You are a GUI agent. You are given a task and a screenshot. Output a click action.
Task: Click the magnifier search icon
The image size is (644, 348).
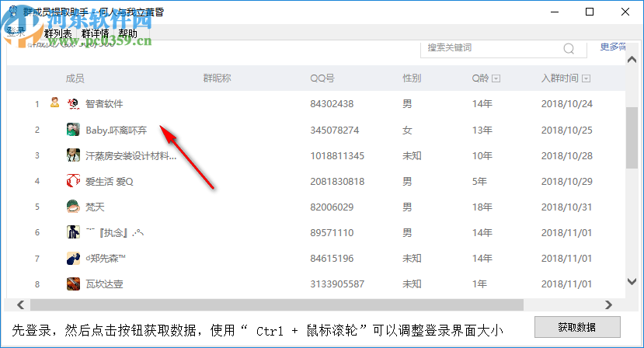[569, 49]
